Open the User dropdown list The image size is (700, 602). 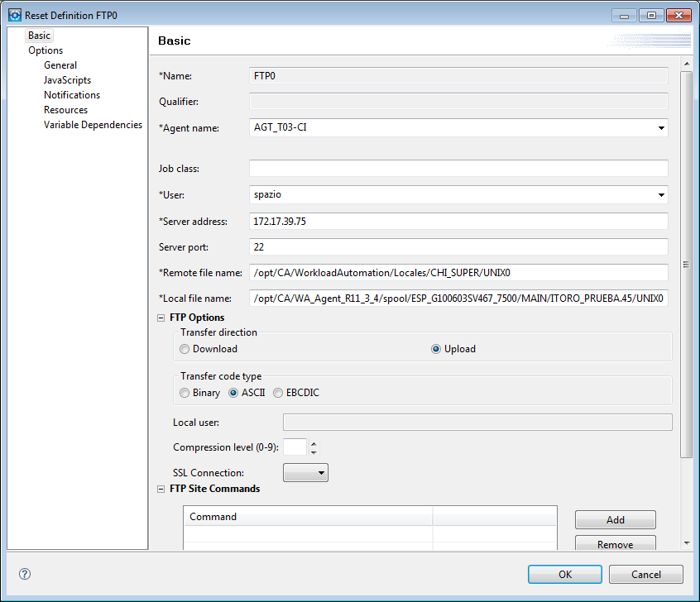coord(660,194)
